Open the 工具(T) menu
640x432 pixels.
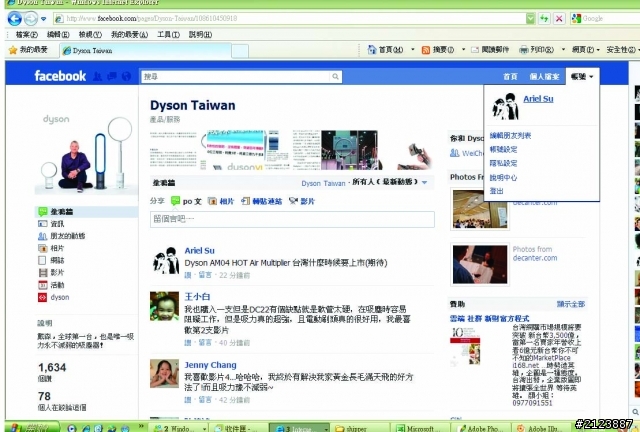[x=168, y=35]
